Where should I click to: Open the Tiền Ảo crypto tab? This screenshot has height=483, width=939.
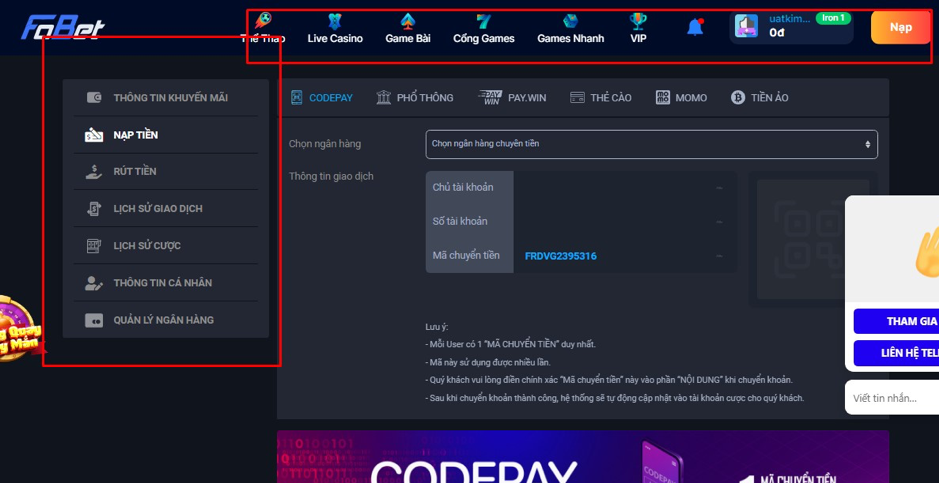coord(760,97)
